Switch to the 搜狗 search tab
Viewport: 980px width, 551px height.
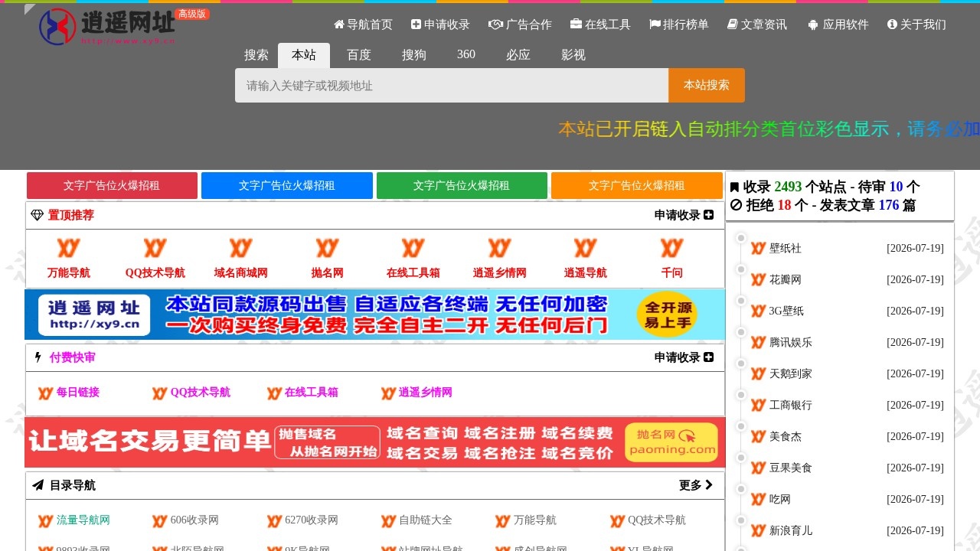[414, 55]
